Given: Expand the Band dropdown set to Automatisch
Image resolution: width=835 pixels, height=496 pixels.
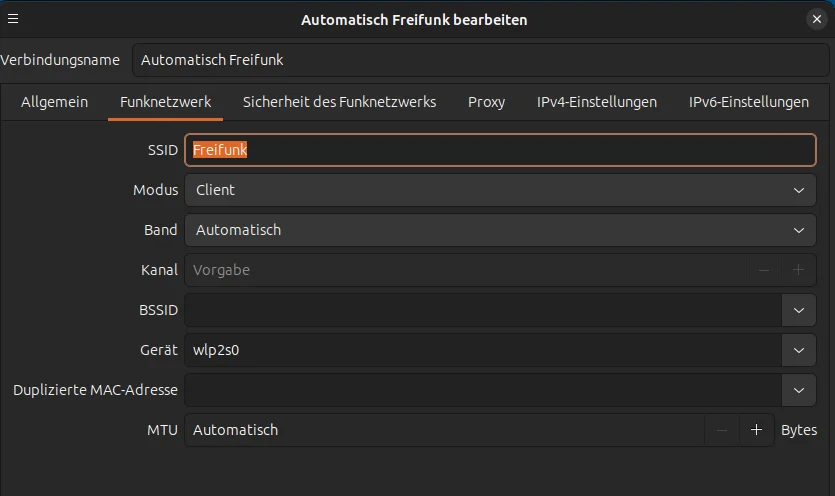Looking at the screenshot, I should tap(500, 230).
